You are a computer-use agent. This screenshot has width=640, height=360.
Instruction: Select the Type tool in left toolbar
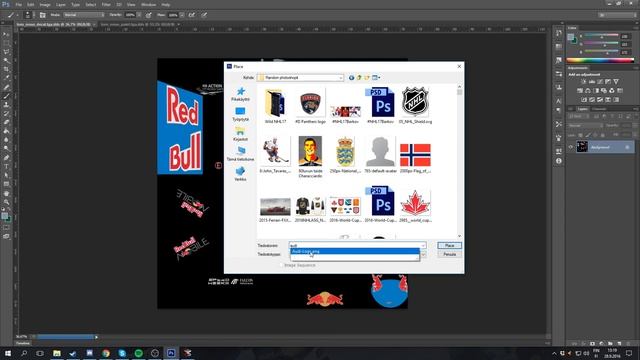6,166
